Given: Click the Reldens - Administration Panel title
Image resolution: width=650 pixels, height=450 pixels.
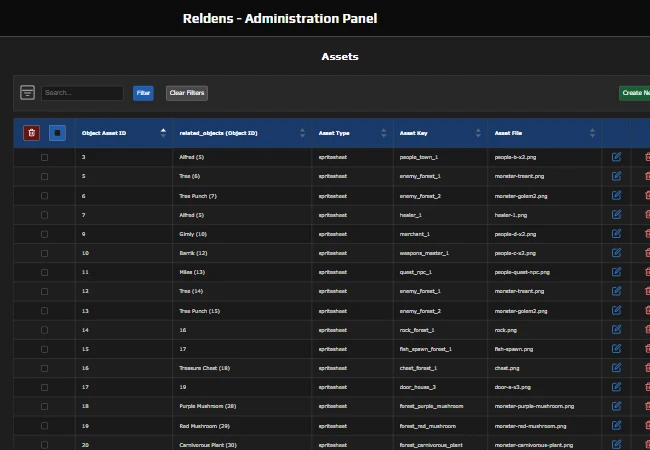Looking at the screenshot, I should click(x=280, y=19).
